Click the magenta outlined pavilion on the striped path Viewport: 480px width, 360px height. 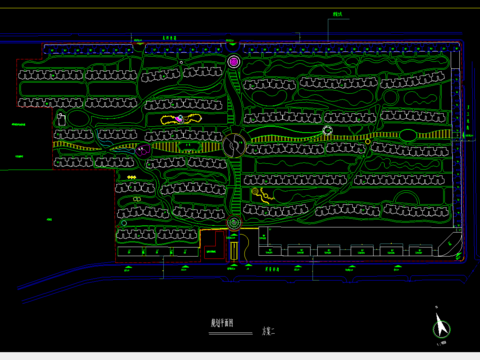[143, 150]
